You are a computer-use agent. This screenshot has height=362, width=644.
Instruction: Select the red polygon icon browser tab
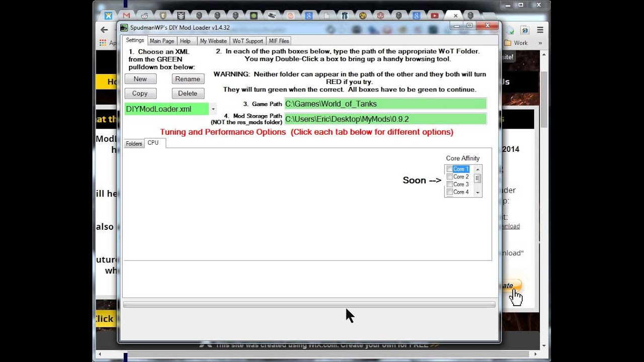pos(380,16)
